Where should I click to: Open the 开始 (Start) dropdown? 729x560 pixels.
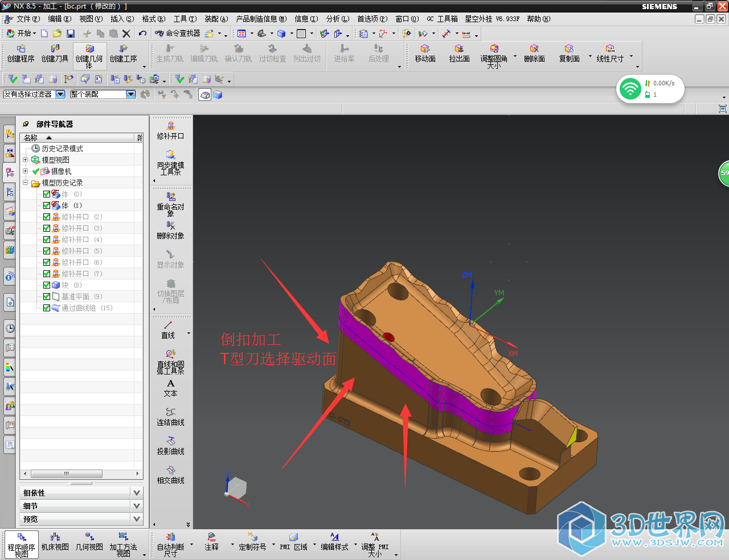pyautogui.click(x=21, y=34)
